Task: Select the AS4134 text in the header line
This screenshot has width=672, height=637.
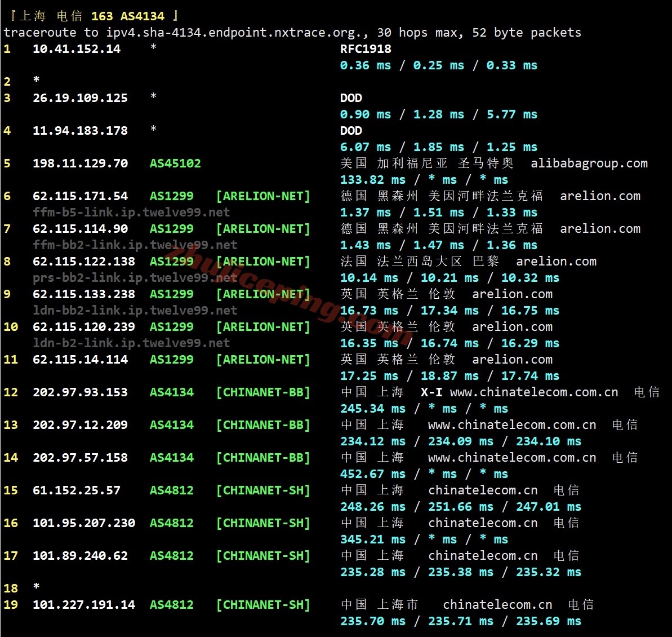Action: (143, 16)
